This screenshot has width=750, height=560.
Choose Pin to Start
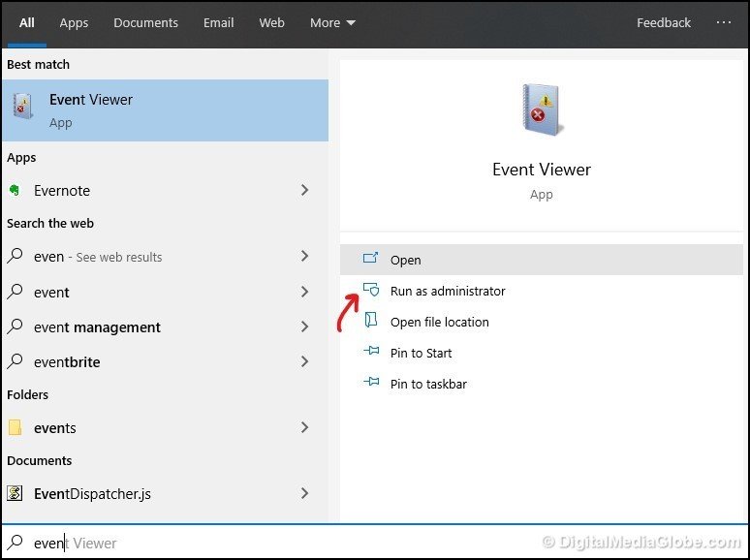click(542, 353)
